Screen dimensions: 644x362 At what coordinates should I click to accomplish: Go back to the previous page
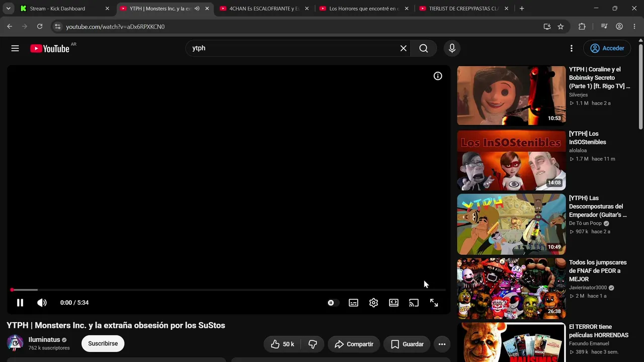(x=10, y=27)
